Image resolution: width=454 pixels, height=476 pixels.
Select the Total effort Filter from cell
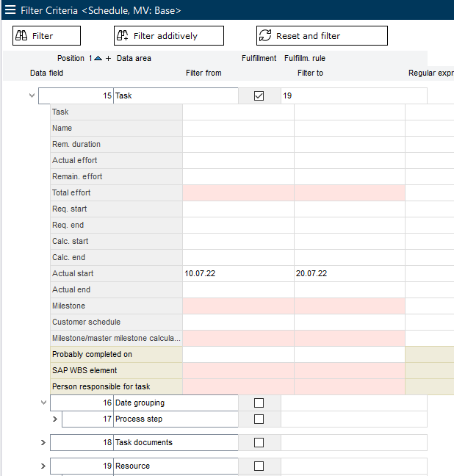click(x=238, y=192)
